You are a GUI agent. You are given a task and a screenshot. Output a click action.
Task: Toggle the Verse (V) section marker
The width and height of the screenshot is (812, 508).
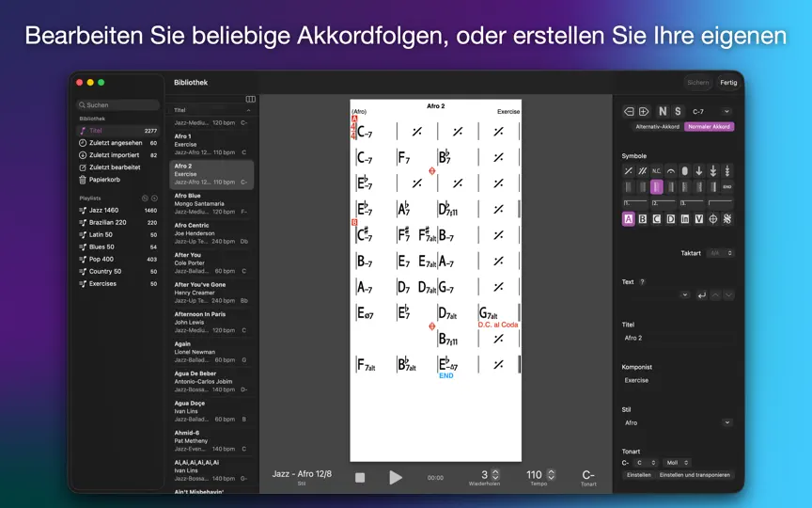[x=699, y=219]
